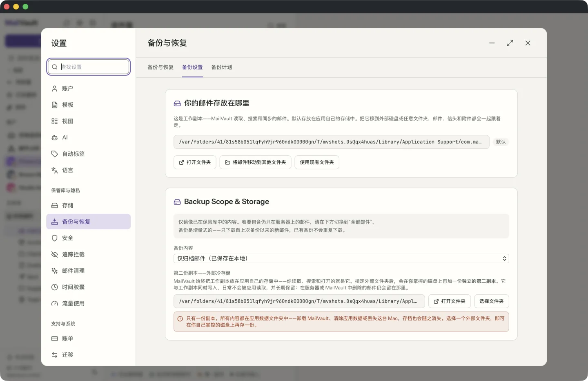Click the 支持与系统 section label
588x381 pixels.
click(63, 324)
